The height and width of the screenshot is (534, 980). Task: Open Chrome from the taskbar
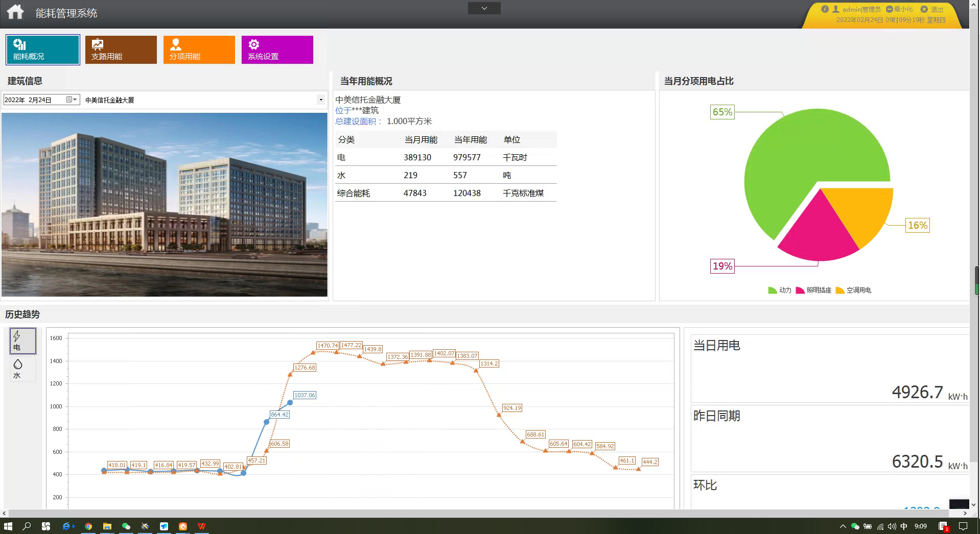pyautogui.click(x=88, y=526)
